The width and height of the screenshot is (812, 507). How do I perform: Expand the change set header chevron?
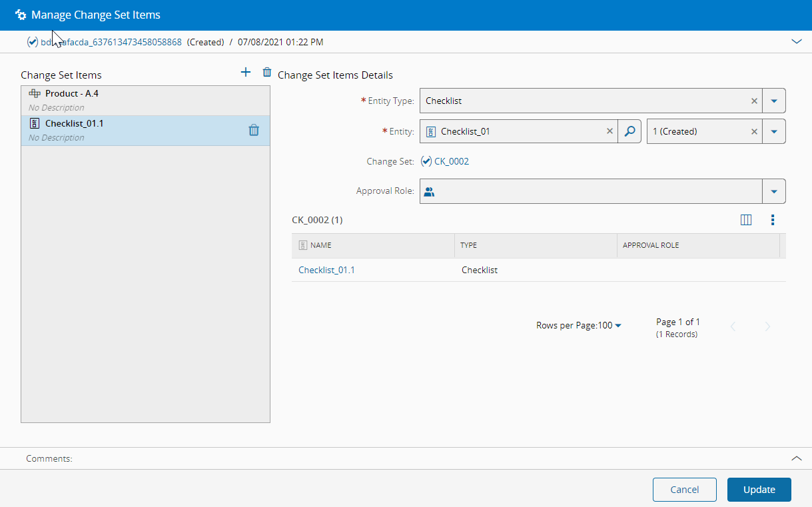[796, 41]
